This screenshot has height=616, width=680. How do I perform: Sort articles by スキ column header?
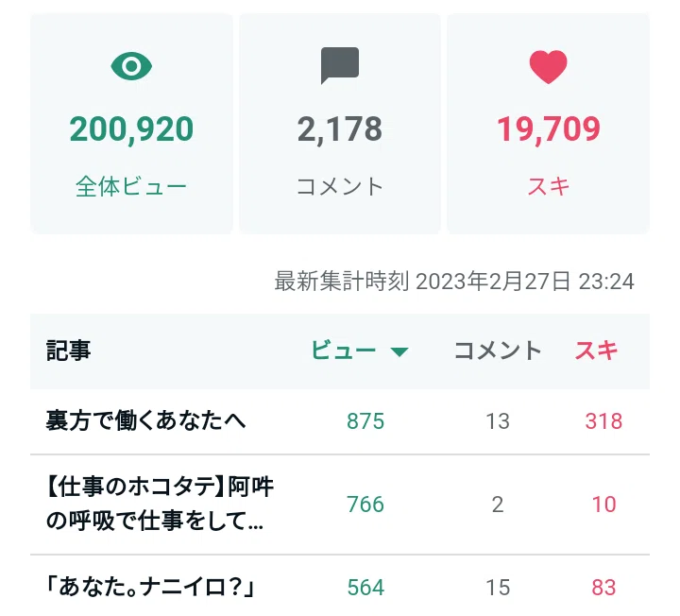pyautogui.click(x=596, y=351)
